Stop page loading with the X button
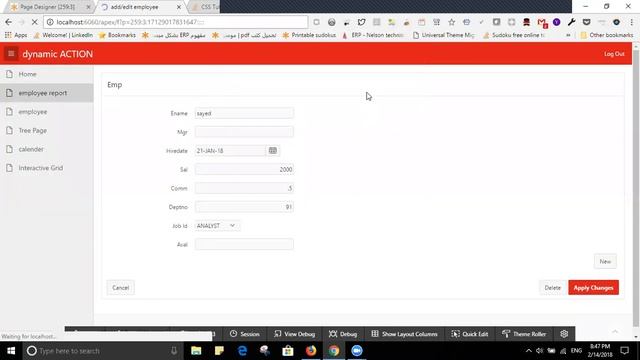This screenshot has width=640, height=360. click(35, 22)
